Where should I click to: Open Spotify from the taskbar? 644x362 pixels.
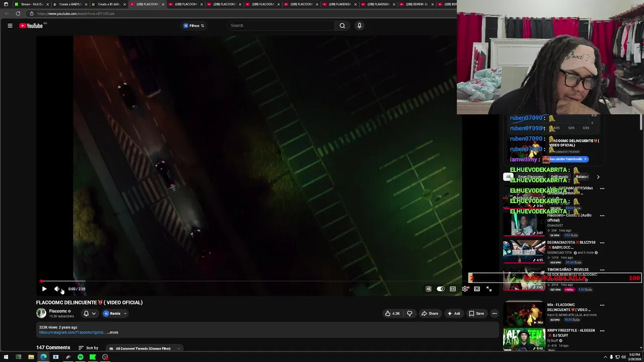click(x=80, y=357)
